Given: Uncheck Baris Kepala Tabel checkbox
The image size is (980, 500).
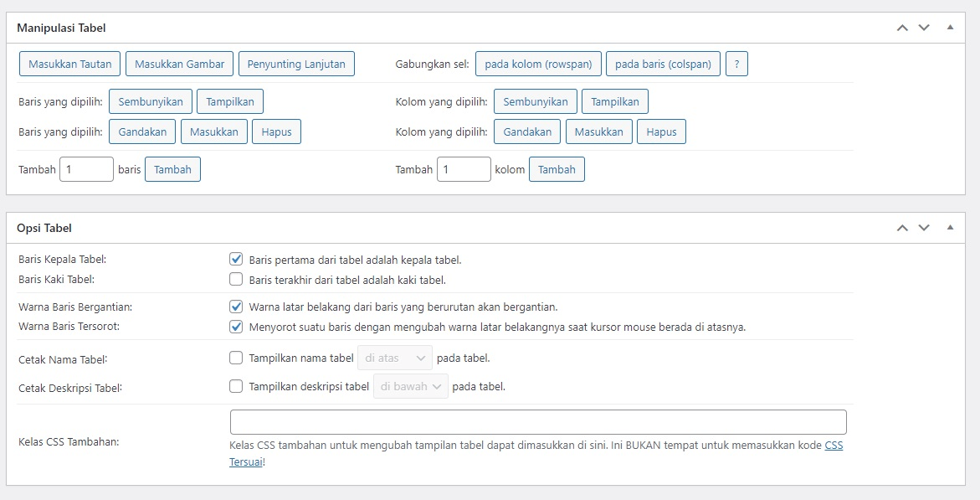Looking at the screenshot, I should pos(236,260).
